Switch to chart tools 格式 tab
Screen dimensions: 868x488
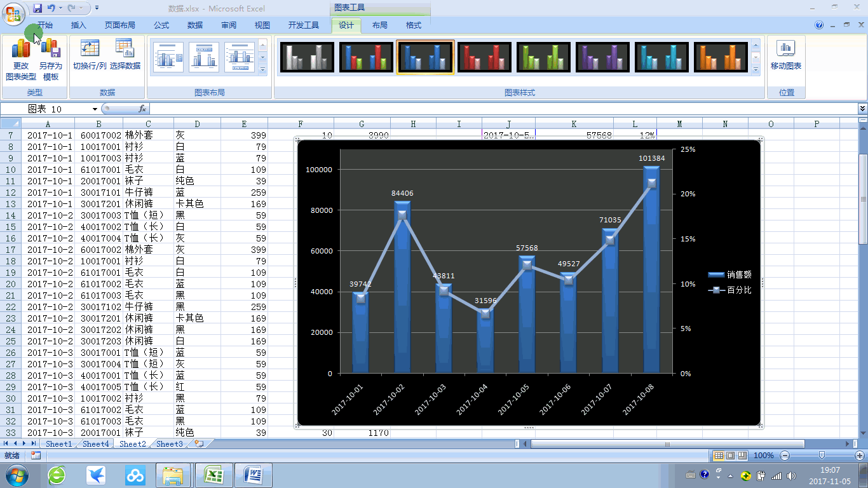[414, 25]
